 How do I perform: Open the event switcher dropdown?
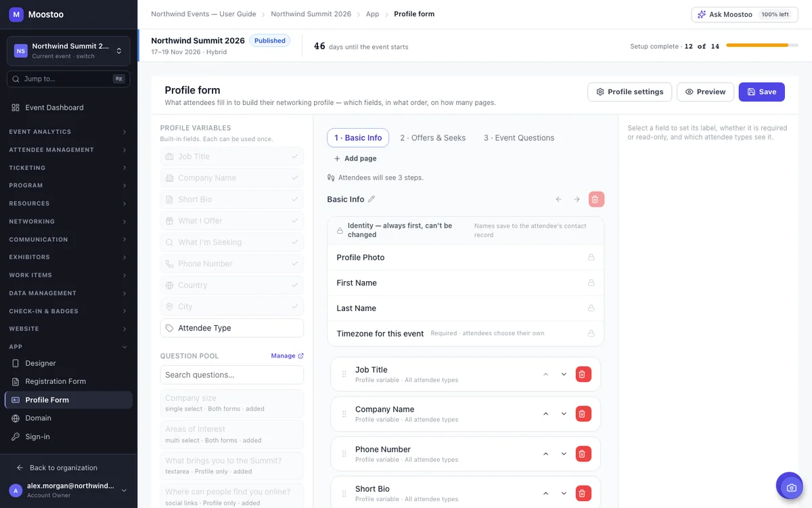point(68,51)
